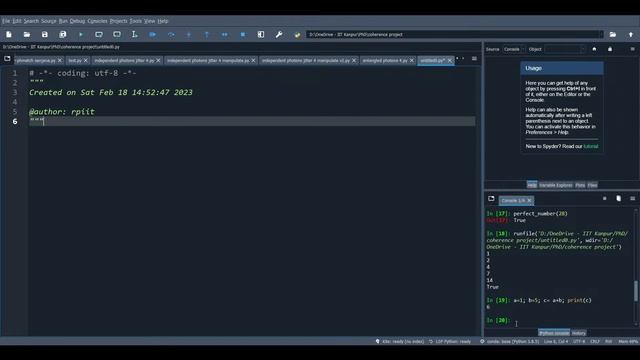
Task: Close entangled photons 4.py tab
Action: tap(412, 60)
